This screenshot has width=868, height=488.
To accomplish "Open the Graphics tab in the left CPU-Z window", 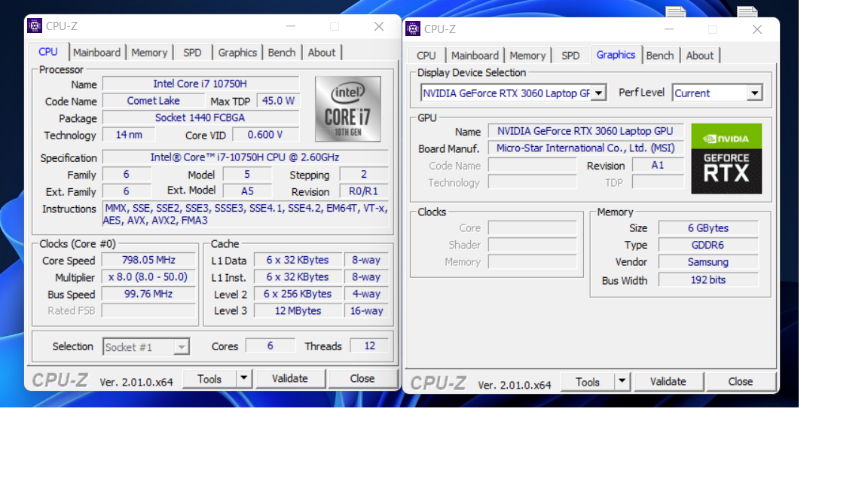I will [x=237, y=53].
